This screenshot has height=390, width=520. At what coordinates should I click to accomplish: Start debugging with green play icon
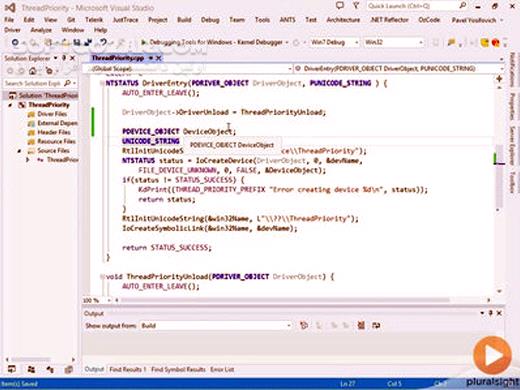(x=143, y=42)
